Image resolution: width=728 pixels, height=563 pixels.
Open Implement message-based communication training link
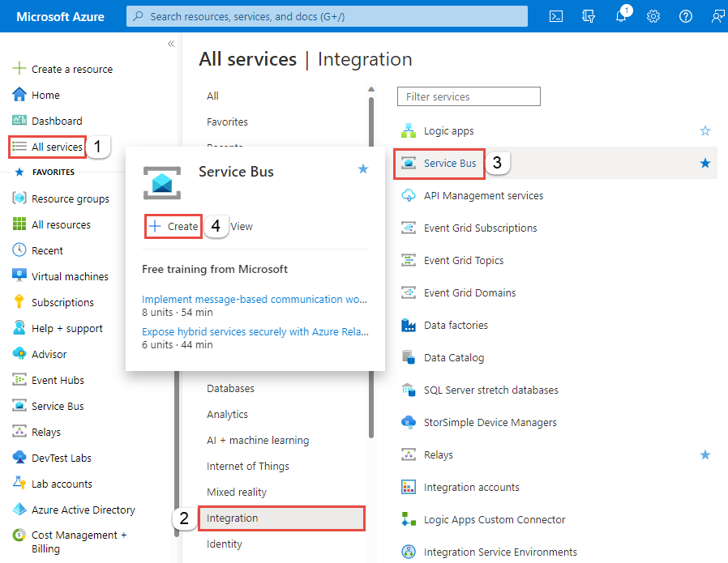(x=253, y=299)
